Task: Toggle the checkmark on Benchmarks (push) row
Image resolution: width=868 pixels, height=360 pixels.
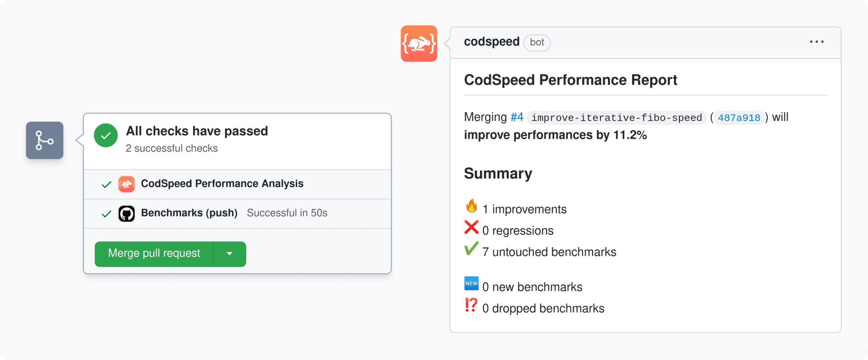Action: coord(105,213)
